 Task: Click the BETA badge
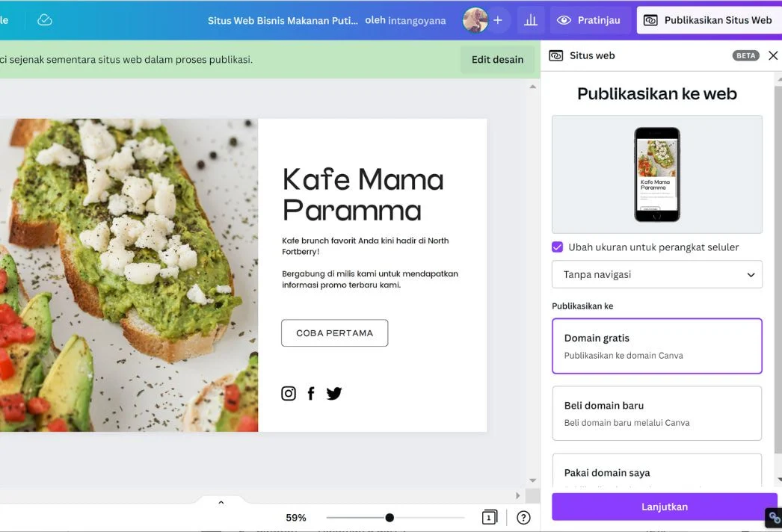coord(745,55)
